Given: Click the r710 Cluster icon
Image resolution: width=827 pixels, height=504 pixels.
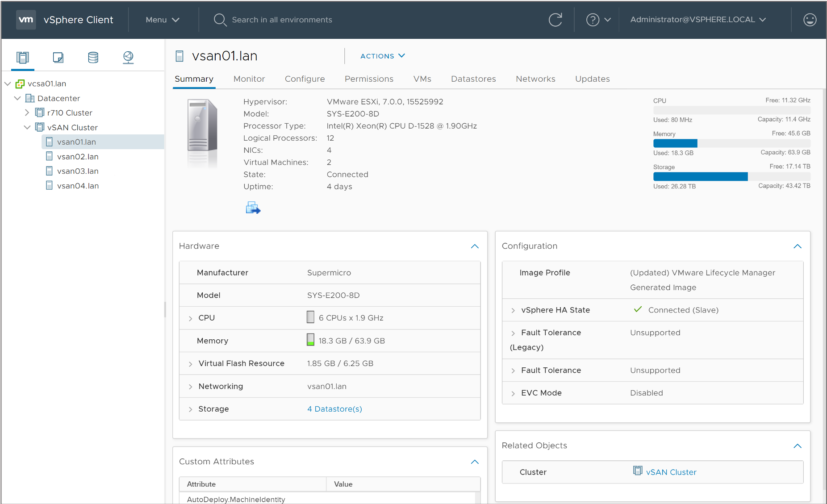Looking at the screenshot, I should click(x=40, y=112).
